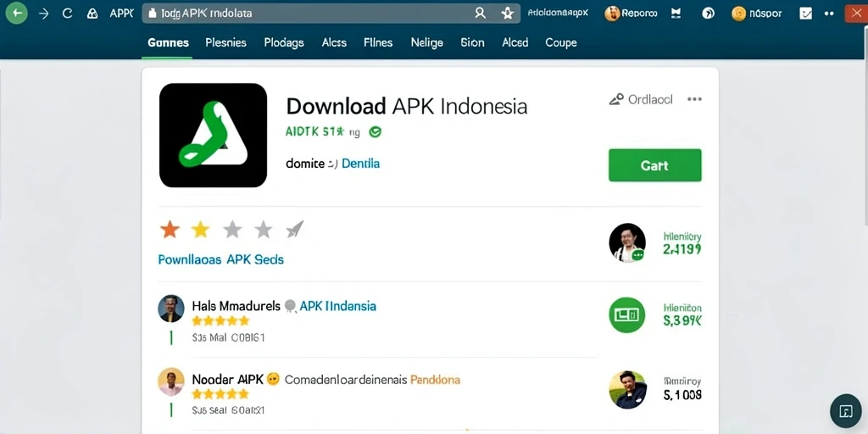
Task: Click the AIDTK S1 green label
Action: (x=315, y=131)
